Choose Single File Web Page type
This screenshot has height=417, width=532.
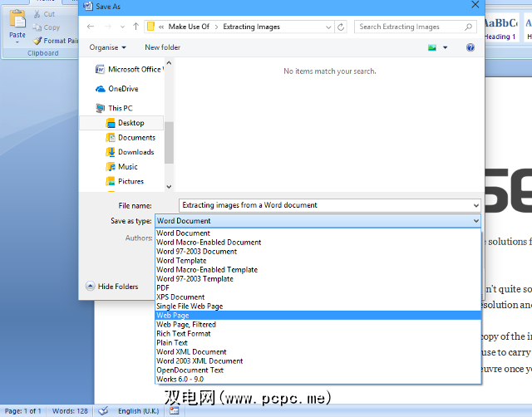[318, 307]
